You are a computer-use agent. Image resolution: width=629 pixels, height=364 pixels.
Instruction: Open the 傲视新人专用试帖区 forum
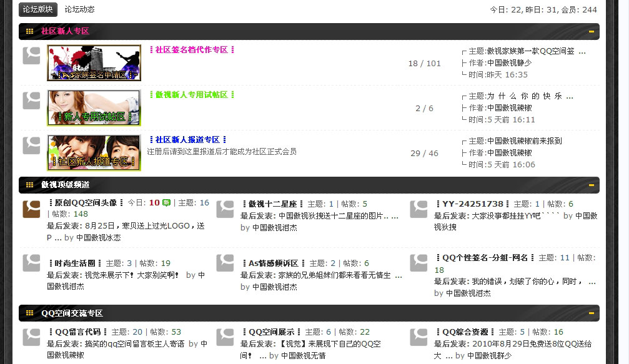[192, 95]
